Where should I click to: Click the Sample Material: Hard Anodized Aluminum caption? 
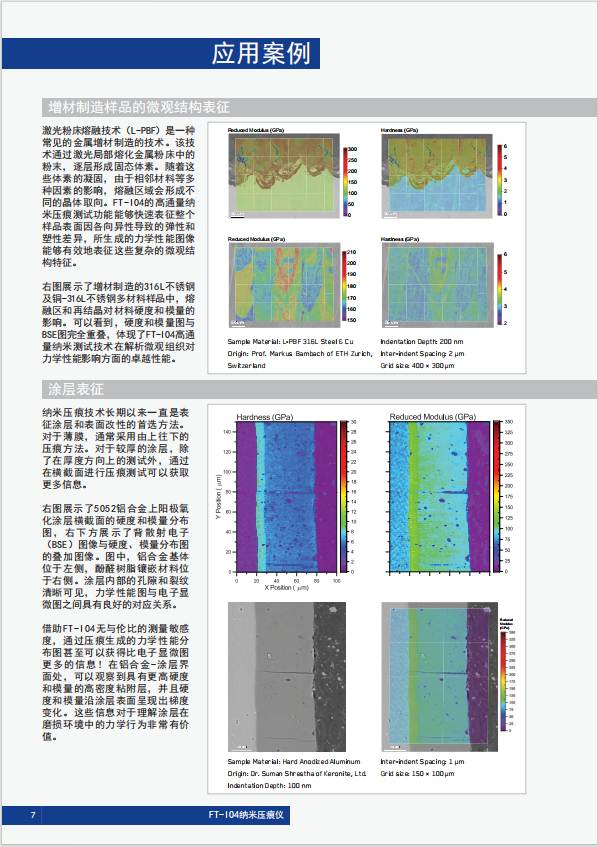coord(294,762)
